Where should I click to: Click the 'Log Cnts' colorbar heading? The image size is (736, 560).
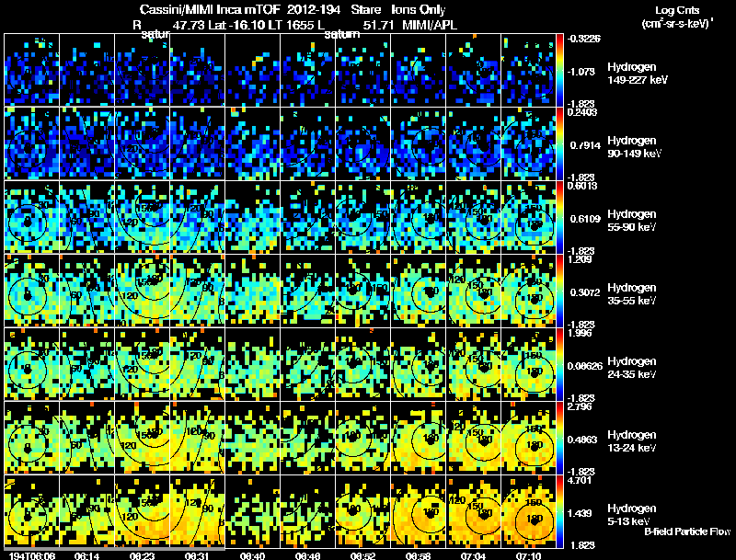pyautogui.click(x=677, y=10)
